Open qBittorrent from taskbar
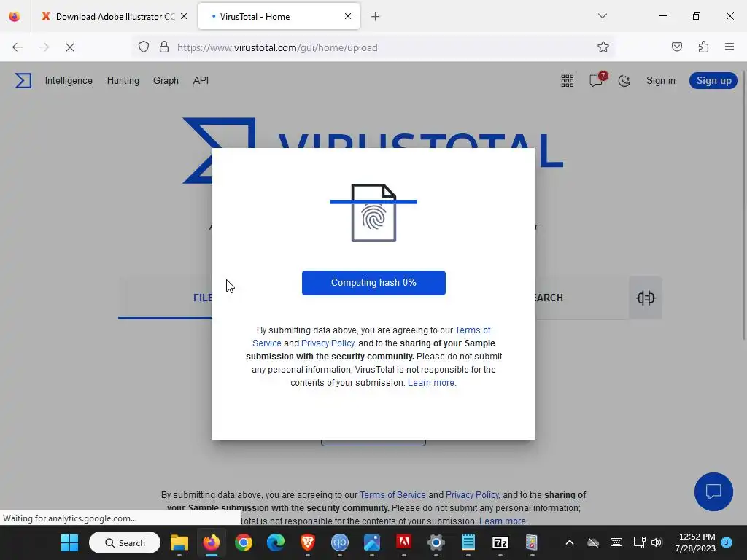 pyautogui.click(x=340, y=542)
